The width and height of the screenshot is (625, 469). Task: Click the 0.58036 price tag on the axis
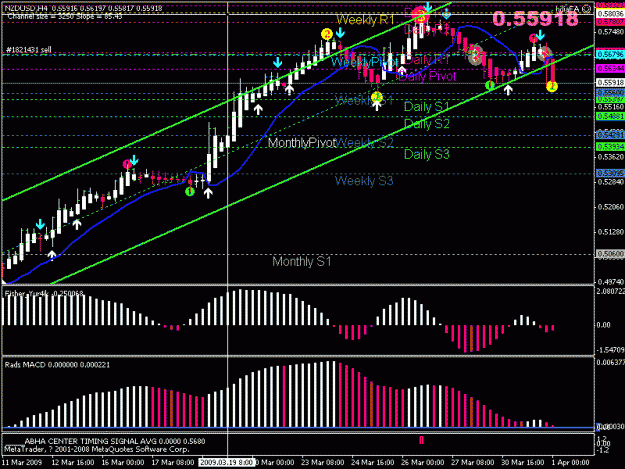coord(610,14)
